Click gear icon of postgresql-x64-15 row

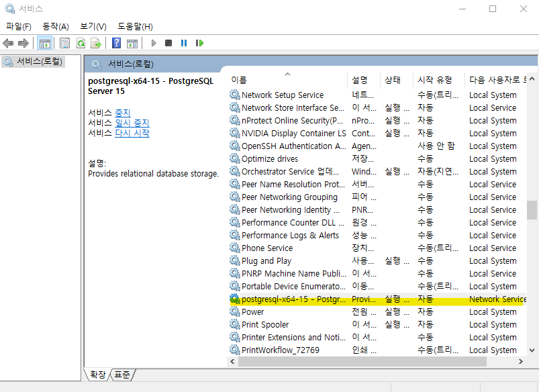tap(234, 299)
